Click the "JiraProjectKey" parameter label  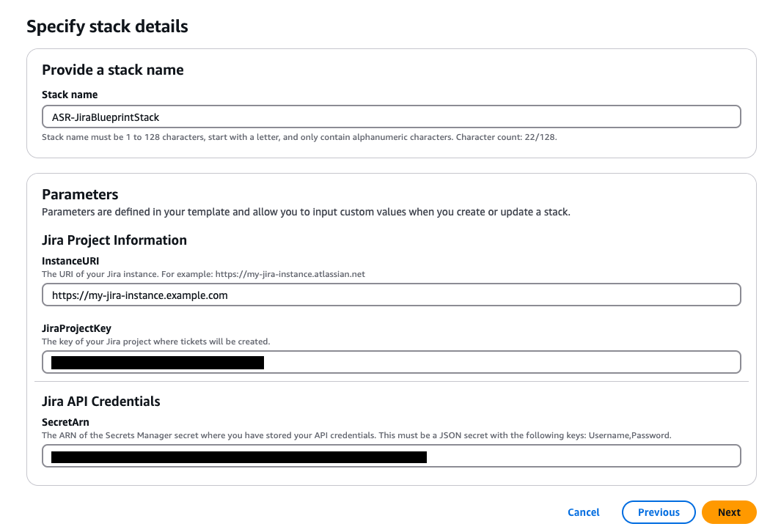point(77,328)
